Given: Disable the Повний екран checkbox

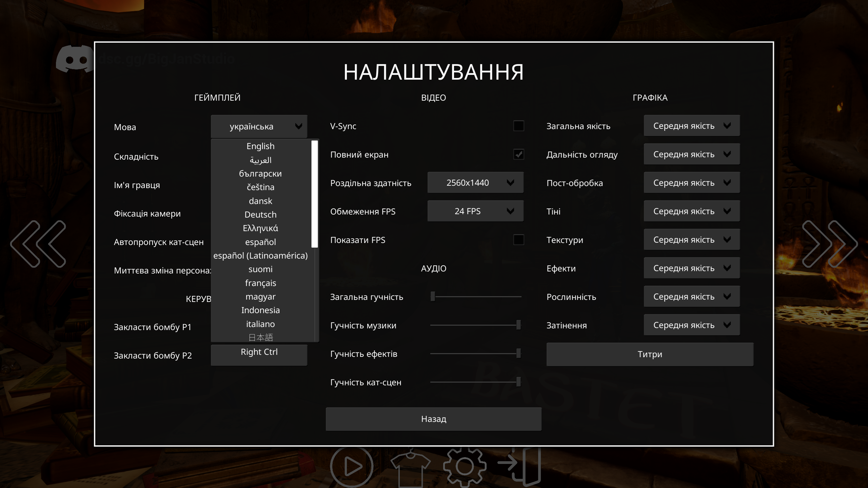Looking at the screenshot, I should (518, 154).
